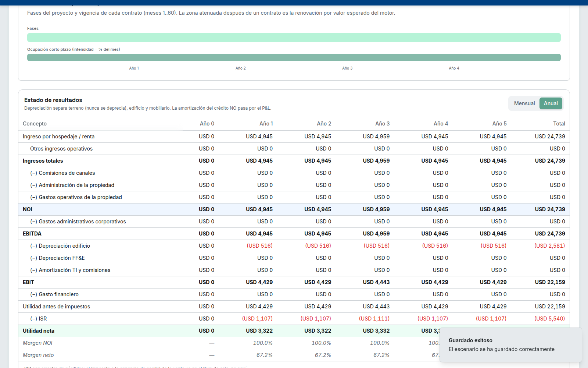This screenshot has width=588, height=368.
Task: Select the '(–) Depreciación edificio' row label
Action: coord(60,246)
